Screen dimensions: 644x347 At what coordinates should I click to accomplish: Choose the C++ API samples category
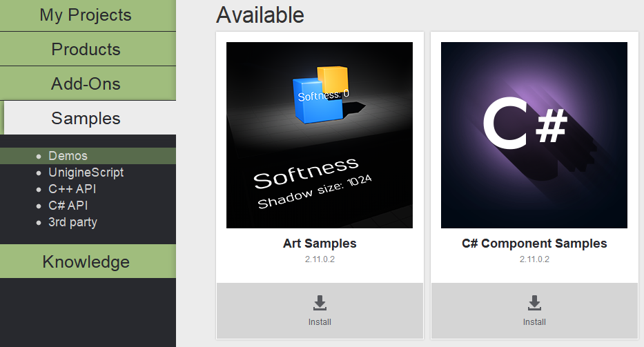pos(68,189)
